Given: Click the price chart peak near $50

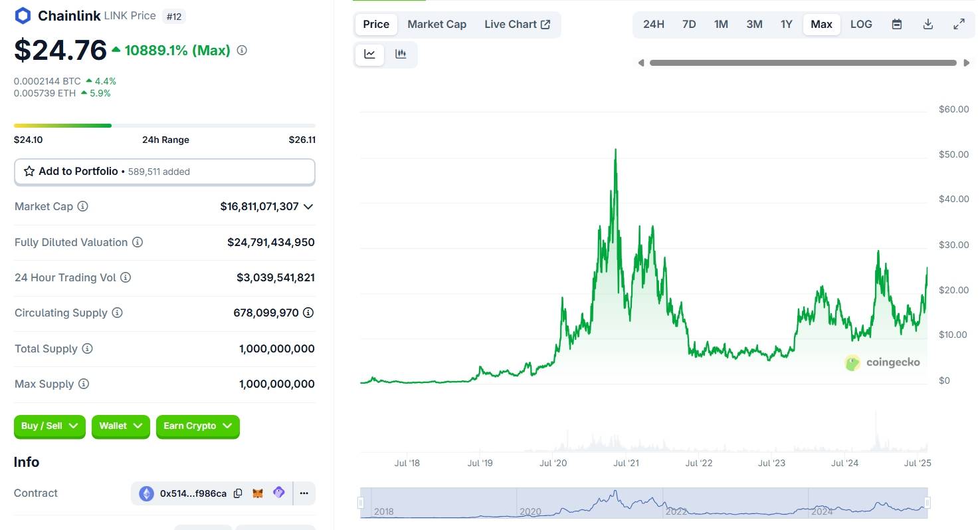Looking at the screenshot, I should click(615, 151).
